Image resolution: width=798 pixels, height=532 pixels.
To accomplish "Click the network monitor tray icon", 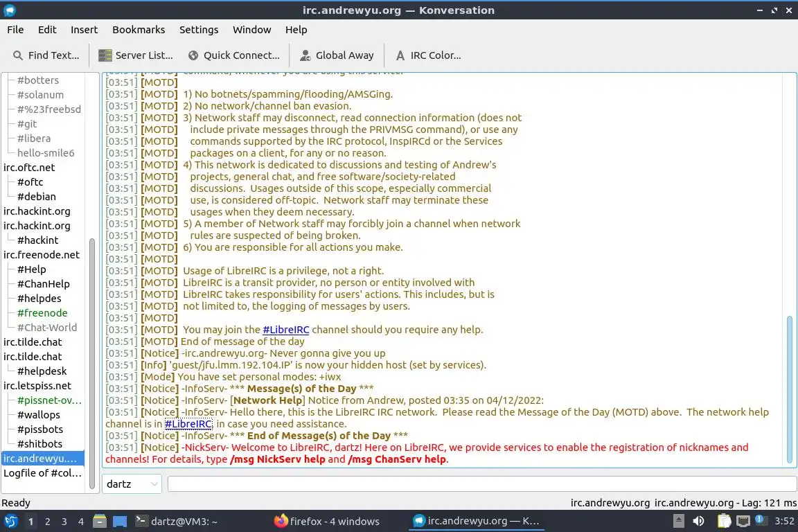I will pyautogui.click(x=743, y=521).
